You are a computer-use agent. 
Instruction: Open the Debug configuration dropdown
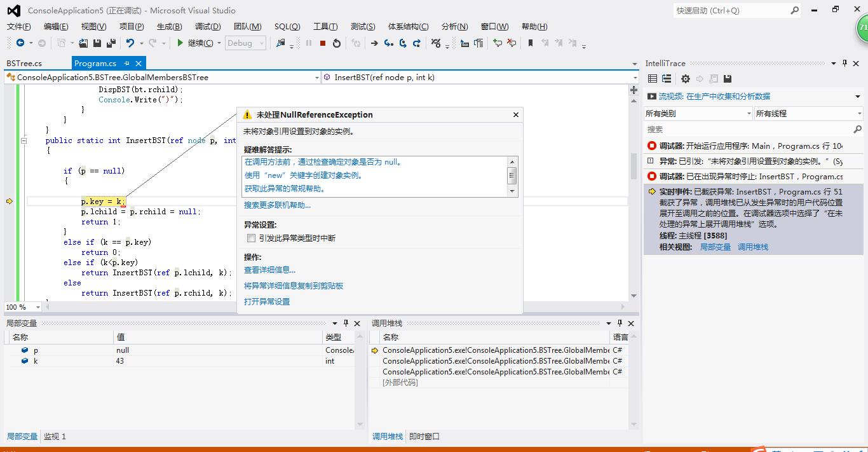(245, 43)
